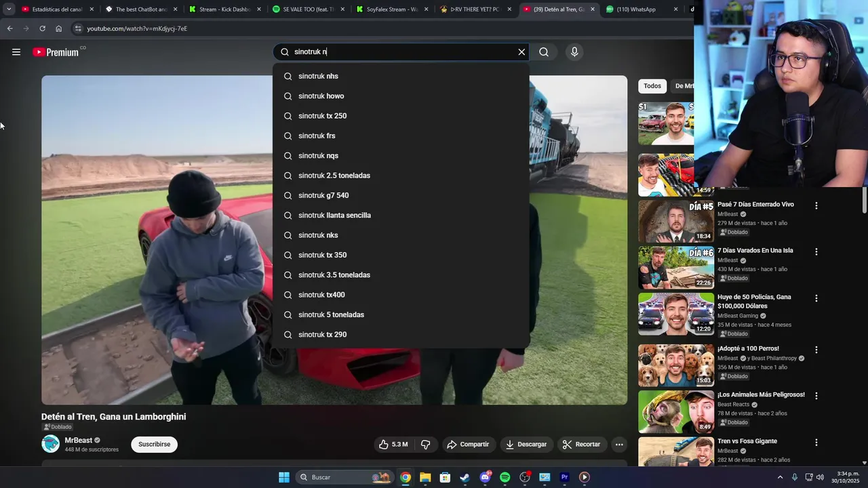Click inside the search field 'sinotruk n'
The height and width of the screenshot is (488, 868).
click(400, 52)
